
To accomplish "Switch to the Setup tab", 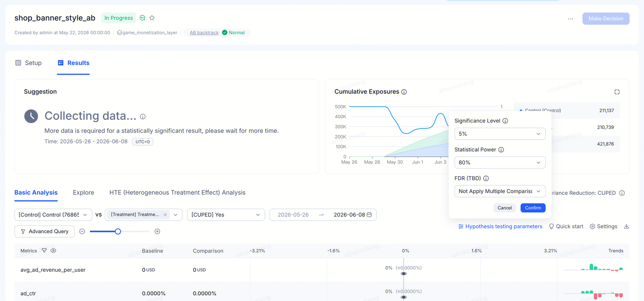I will [28, 63].
